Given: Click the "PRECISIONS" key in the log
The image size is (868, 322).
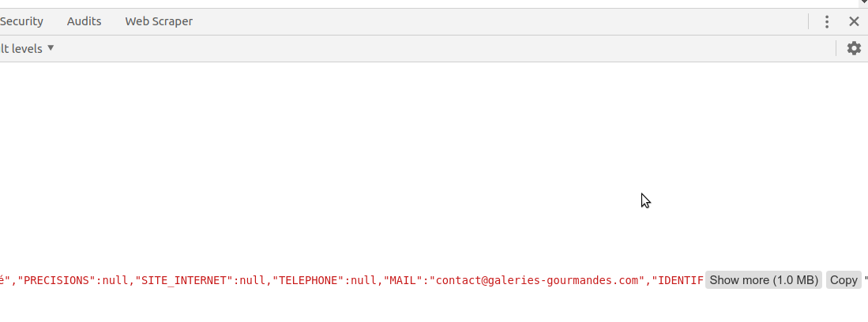Looking at the screenshot, I should pyautogui.click(x=57, y=280).
